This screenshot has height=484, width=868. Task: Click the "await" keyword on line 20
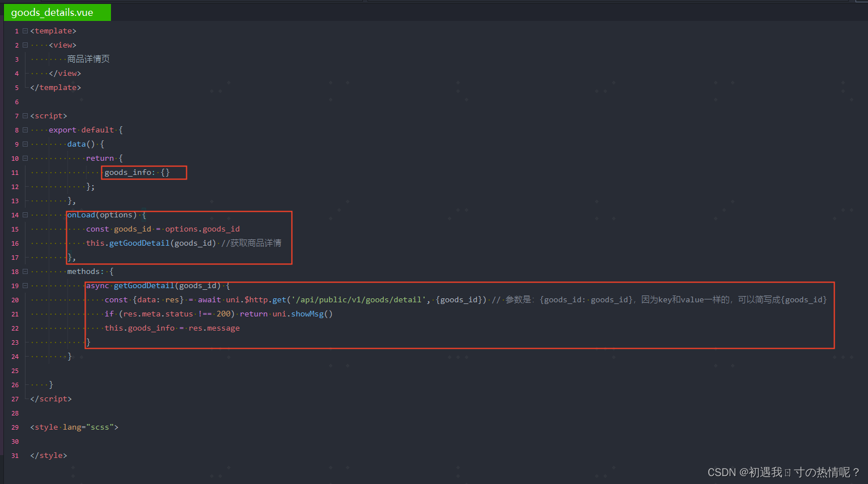pos(209,300)
